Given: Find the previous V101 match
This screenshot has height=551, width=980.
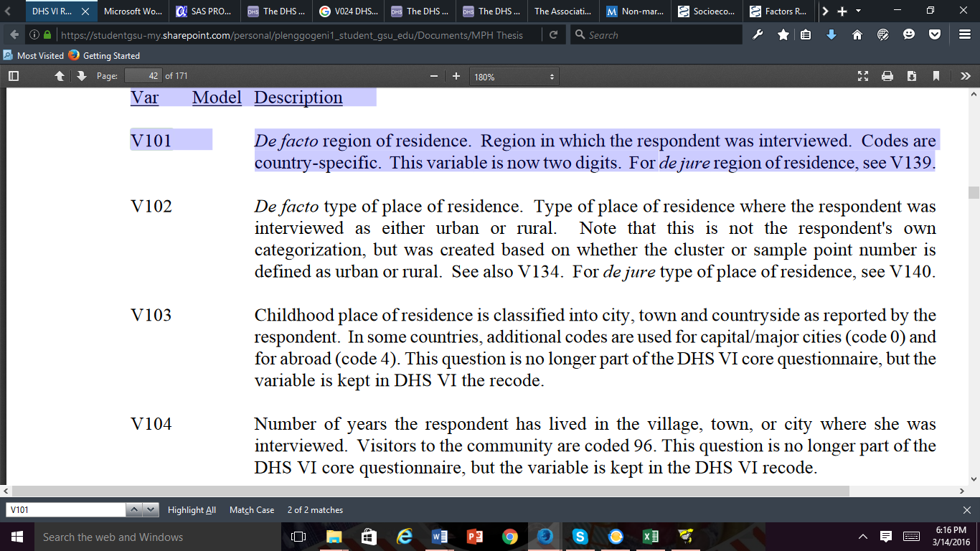Looking at the screenshot, I should point(134,510).
